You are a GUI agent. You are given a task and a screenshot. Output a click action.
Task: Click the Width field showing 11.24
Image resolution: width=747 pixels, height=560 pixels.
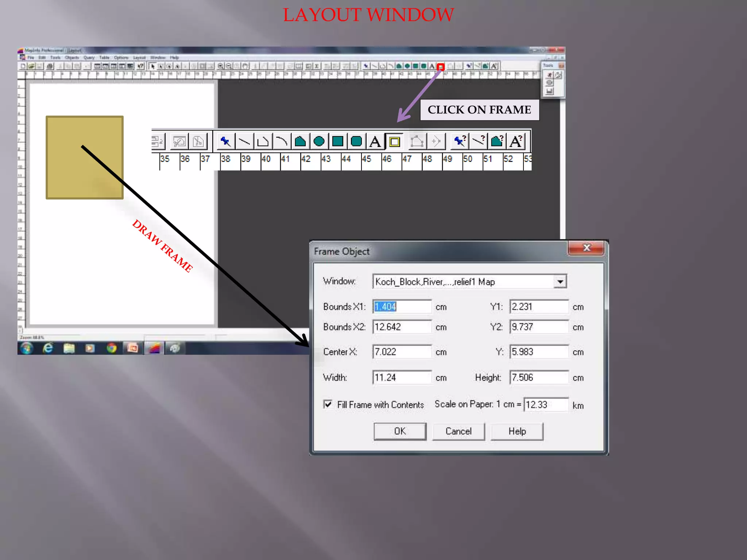coord(402,377)
